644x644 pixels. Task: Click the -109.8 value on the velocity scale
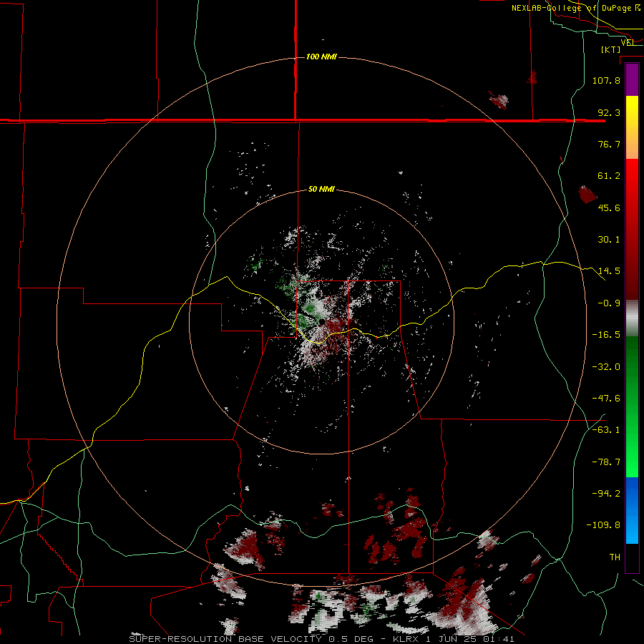603,525
